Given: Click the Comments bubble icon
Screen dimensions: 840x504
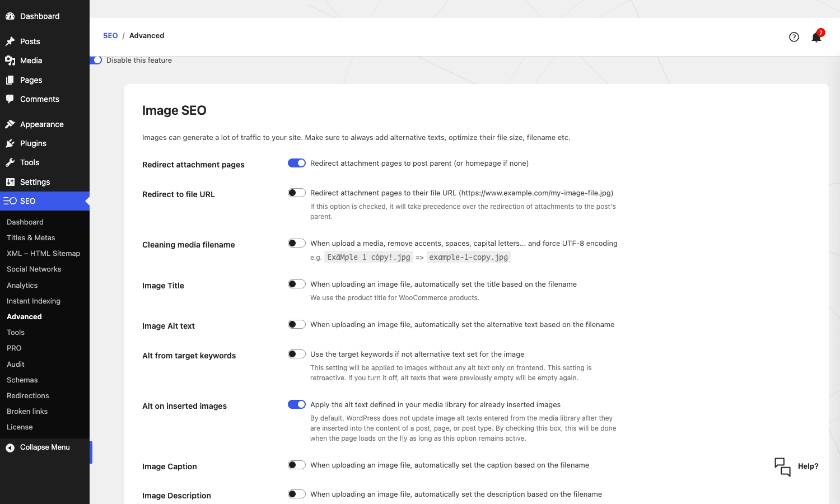Looking at the screenshot, I should pos(10,99).
